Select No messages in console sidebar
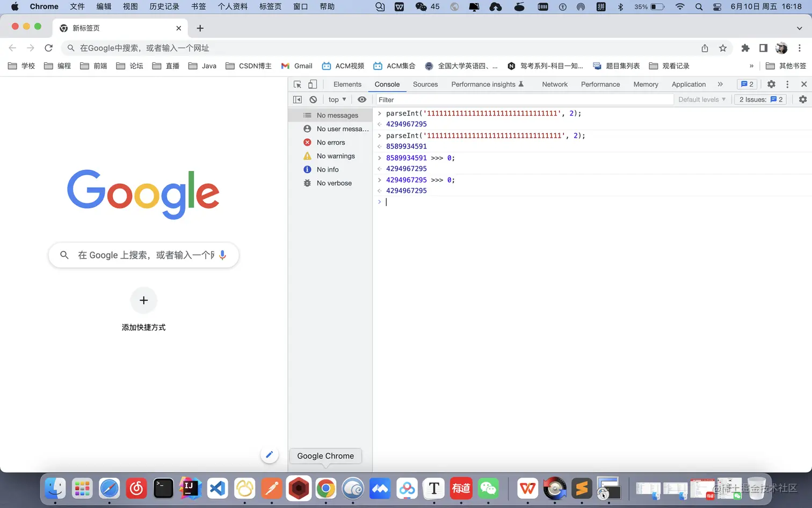 [330, 115]
